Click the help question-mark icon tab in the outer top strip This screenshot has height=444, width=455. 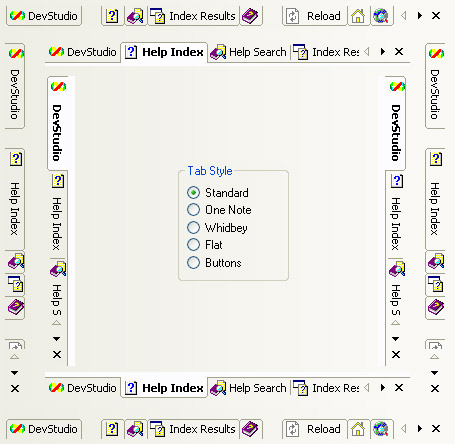[112, 16]
